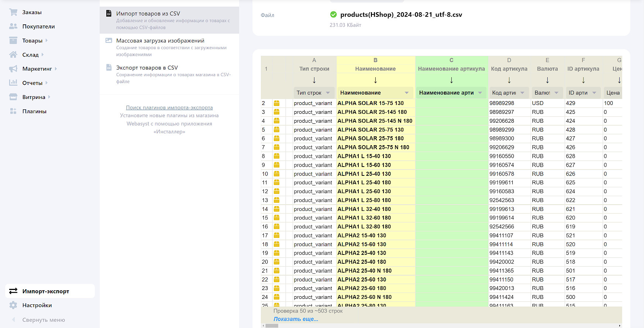Click the Настройки gear icon
The height and width of the screenshot is (328, 644).
(13, 305)
